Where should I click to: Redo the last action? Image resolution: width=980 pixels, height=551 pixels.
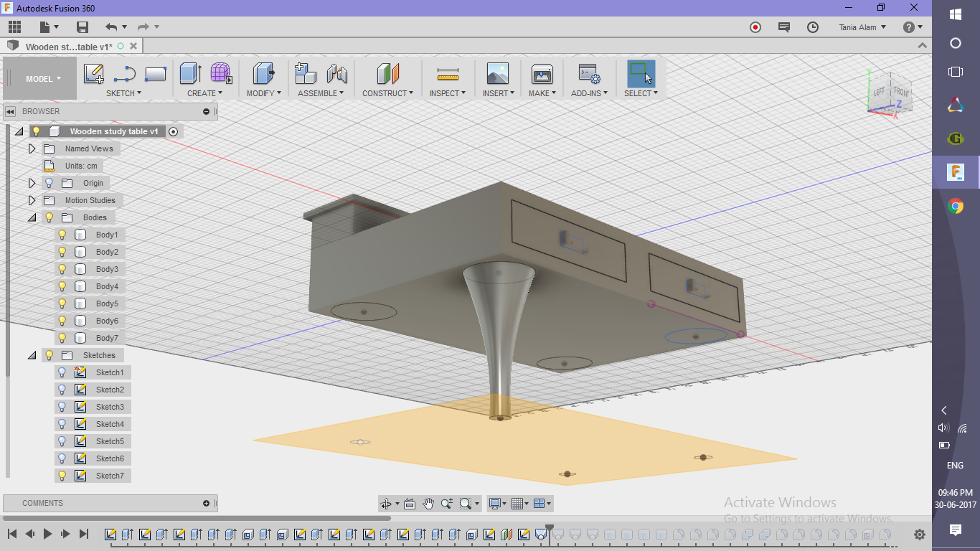coord(143,27)
